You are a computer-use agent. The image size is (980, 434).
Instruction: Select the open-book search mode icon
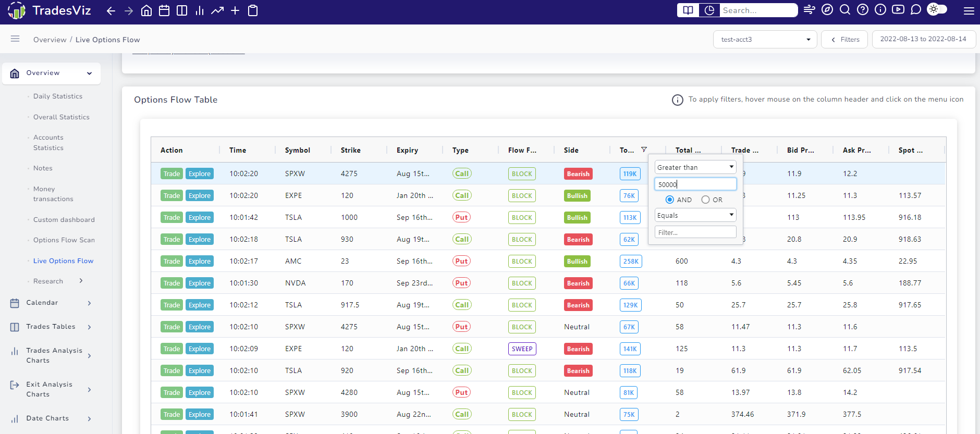pos(688,10)
